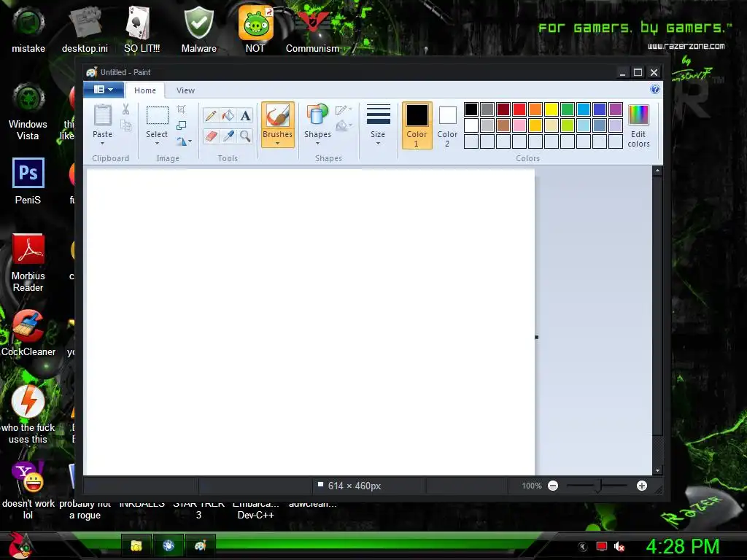Select the Eraser tool
The image size is (747, 560).
pos(211,136)
